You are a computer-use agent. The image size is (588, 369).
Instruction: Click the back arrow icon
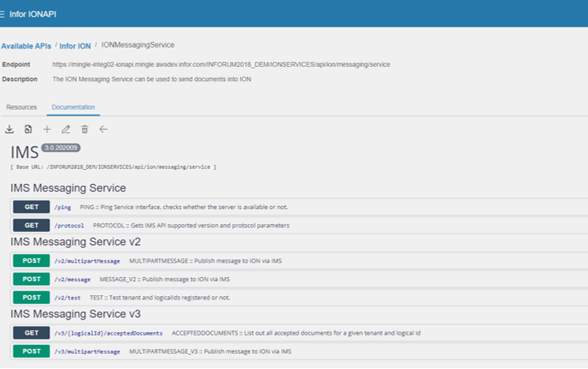click(x=104, y=130)
